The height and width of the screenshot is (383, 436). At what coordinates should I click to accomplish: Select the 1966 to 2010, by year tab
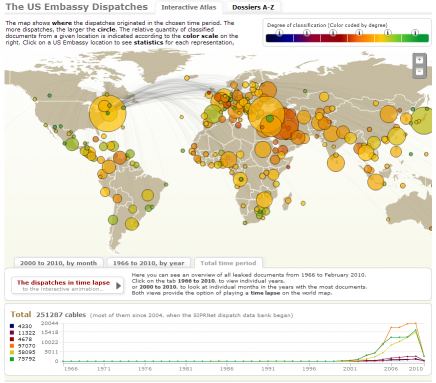[x=148, y=263]
